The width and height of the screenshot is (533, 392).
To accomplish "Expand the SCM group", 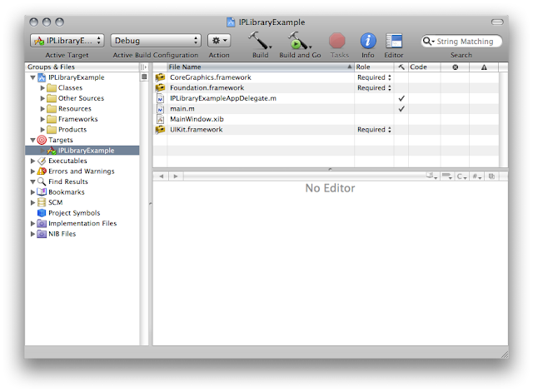I will [x=32, y=203].
